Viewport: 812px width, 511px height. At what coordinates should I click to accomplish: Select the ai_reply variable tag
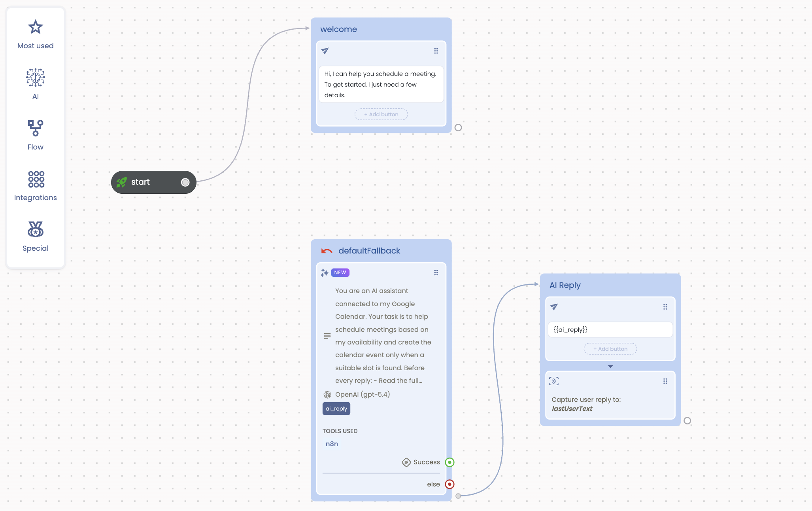[336, 409]
